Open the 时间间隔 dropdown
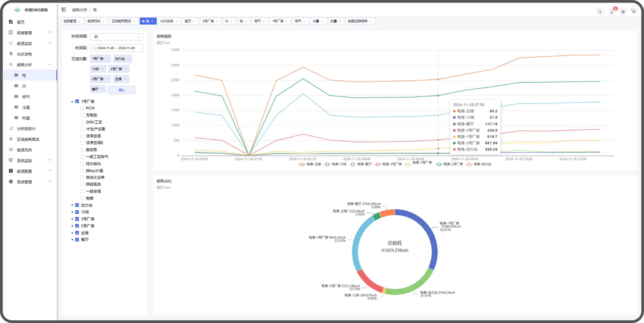The image size is (644, 323). [x=116, y=37]
